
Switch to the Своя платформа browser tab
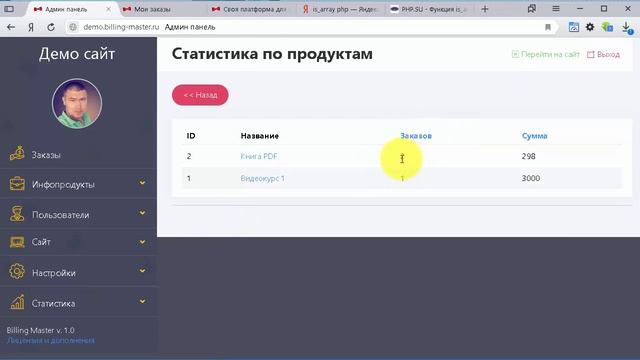pyautogui.click(x=250, y=9)
